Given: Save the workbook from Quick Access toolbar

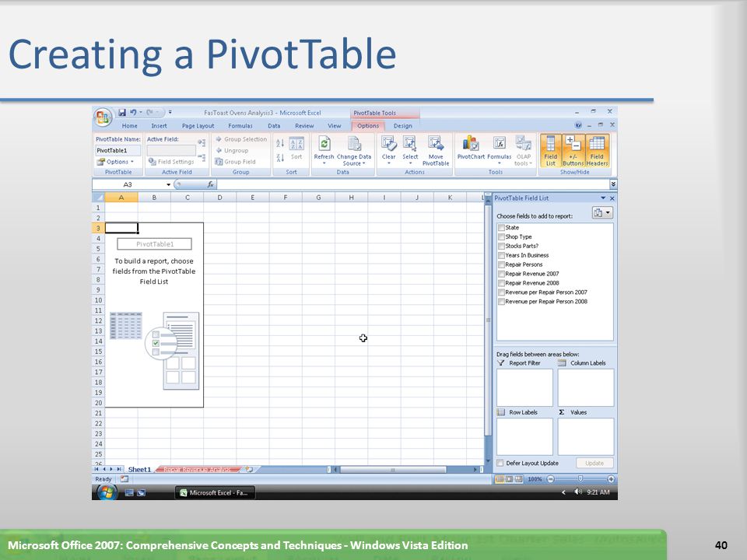Looking at the screenshot, I should [x=122, y=112].
